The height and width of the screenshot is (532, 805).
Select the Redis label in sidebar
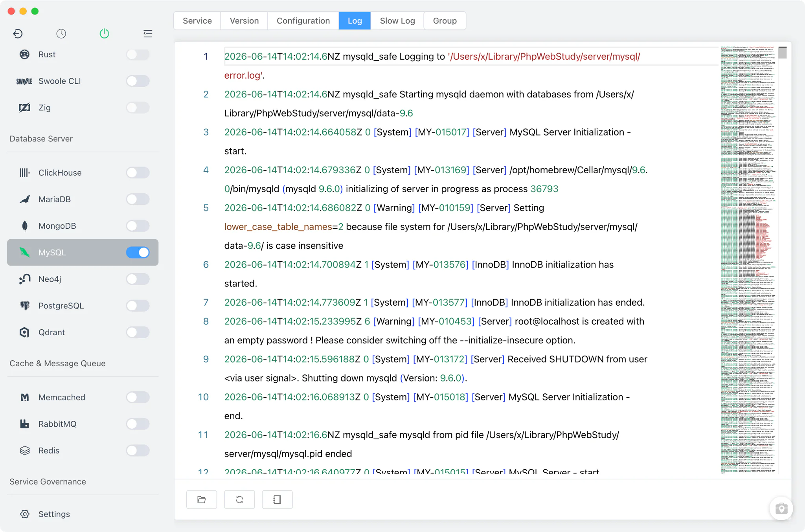pyautogui.click(x=49, y=450)
